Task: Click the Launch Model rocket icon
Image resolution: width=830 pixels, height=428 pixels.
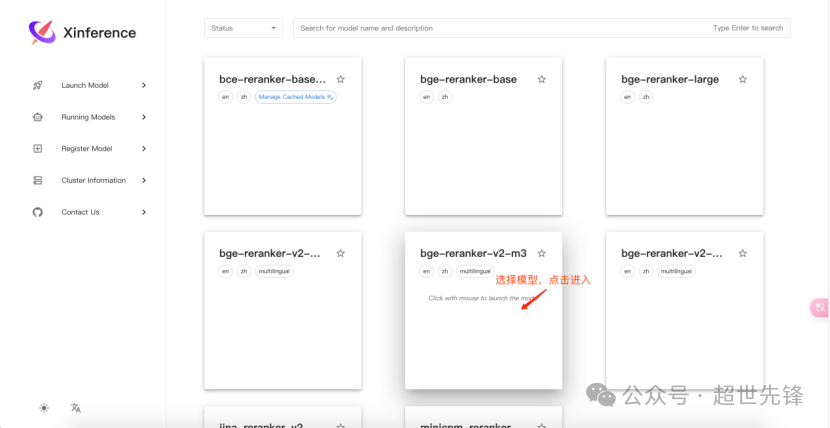Action: pos(38,85)
